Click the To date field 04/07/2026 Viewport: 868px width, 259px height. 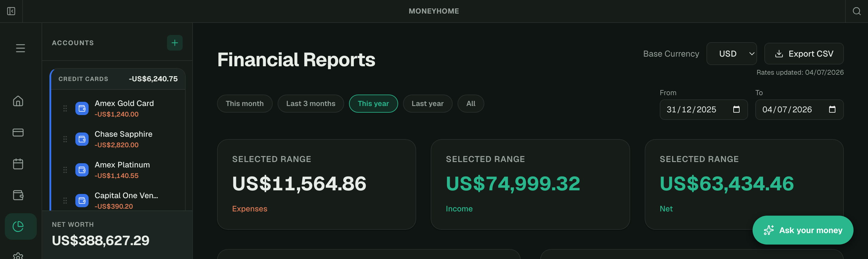tap(799, 109)
